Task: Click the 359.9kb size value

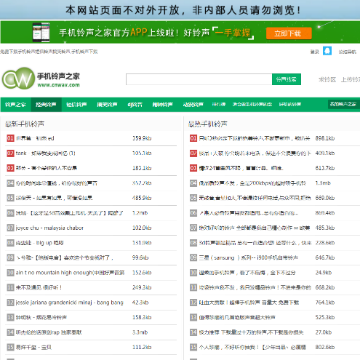Action: click(142, 138)
